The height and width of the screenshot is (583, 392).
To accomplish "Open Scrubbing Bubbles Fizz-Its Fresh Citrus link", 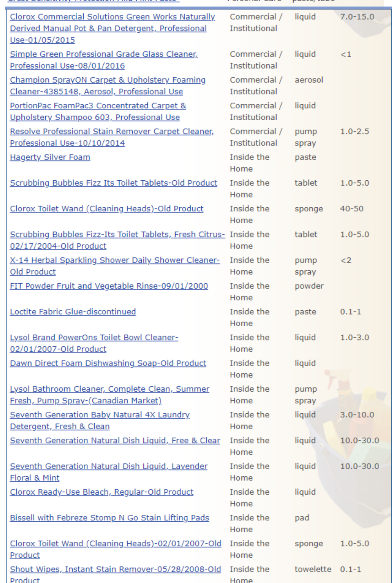I will [x=117, y=235].
